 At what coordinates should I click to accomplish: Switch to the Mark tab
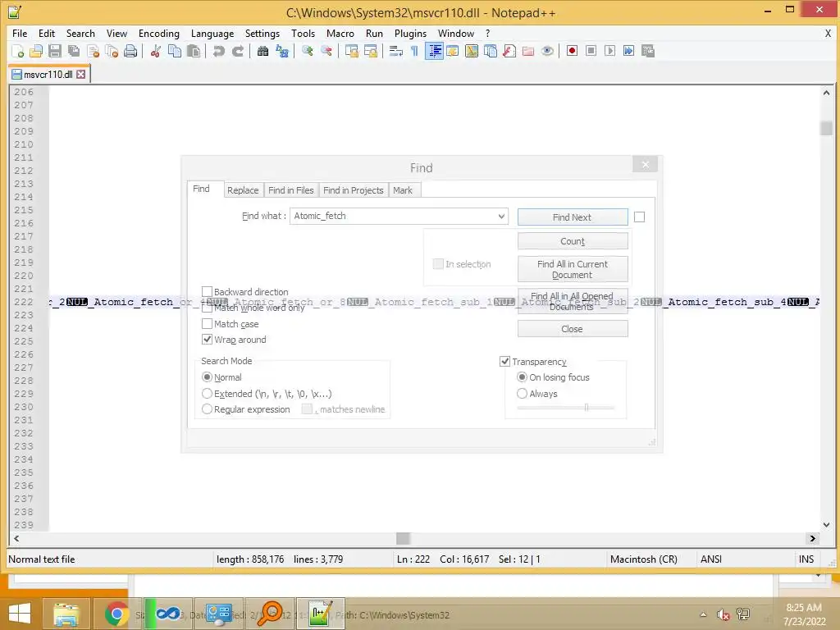point(403,190)
